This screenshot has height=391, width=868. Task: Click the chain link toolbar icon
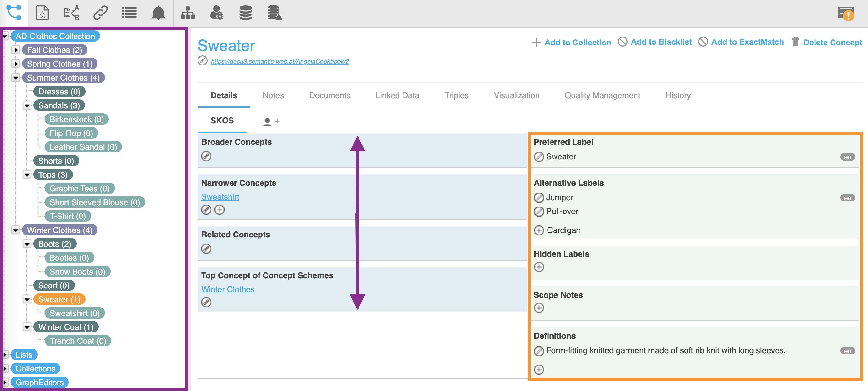[x=100, y=13]
